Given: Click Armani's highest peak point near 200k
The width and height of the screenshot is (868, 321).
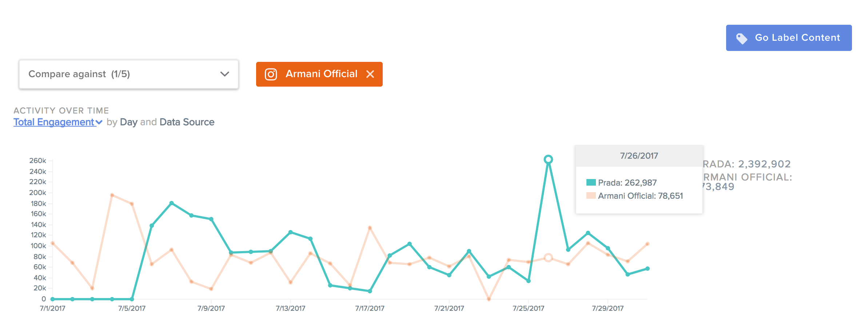Looking at the screenshot, I should tap(112, 195).
